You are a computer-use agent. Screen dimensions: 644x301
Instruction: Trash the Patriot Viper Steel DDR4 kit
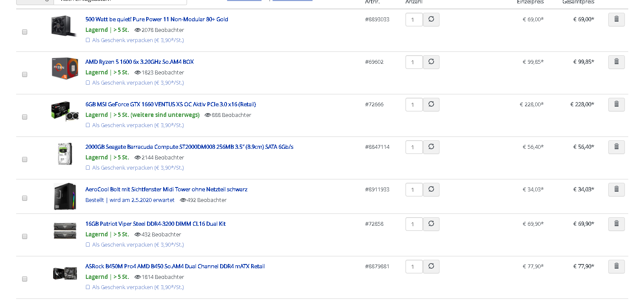(616, 224)
